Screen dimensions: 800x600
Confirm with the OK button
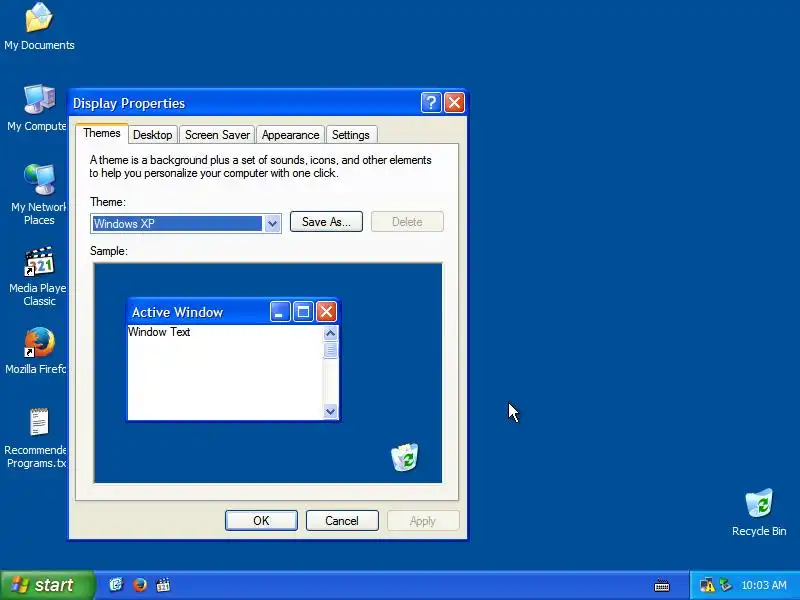tap(261, 520)
